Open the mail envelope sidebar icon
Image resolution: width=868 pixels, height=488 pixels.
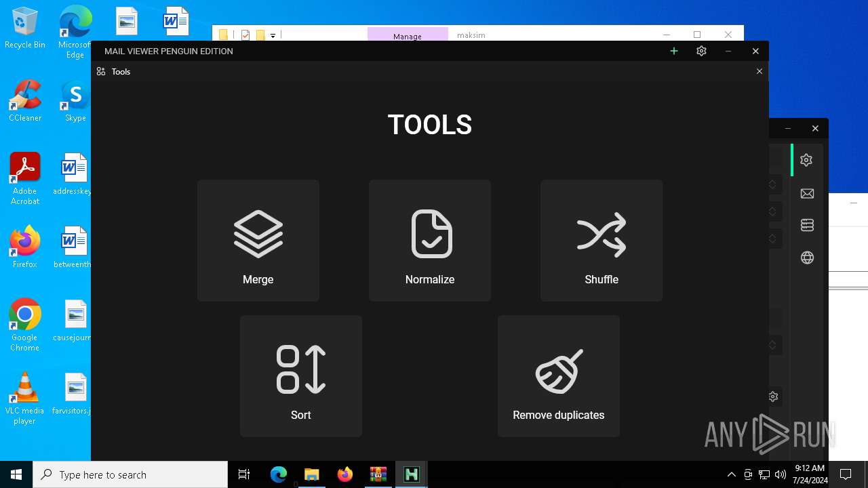[807, 193]
